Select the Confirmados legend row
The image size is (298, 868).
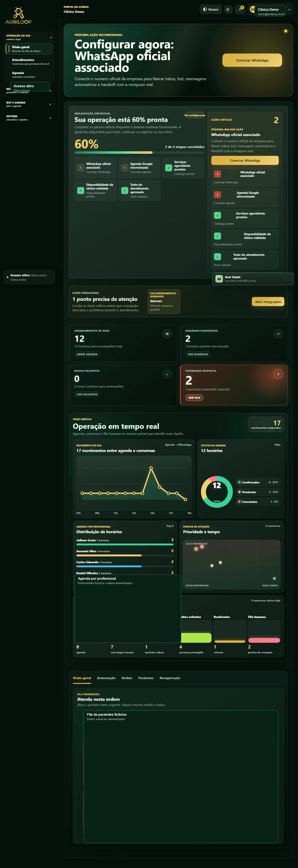pos(258,482)
